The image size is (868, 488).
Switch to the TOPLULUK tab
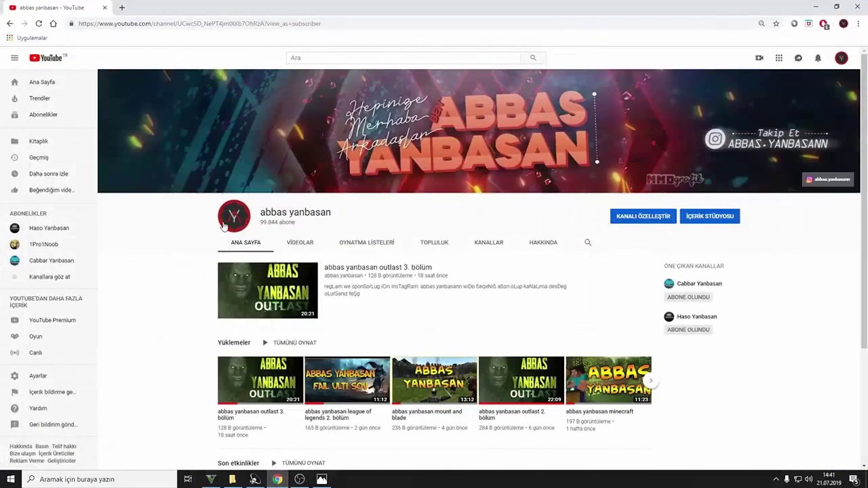(x=434, y=242)
